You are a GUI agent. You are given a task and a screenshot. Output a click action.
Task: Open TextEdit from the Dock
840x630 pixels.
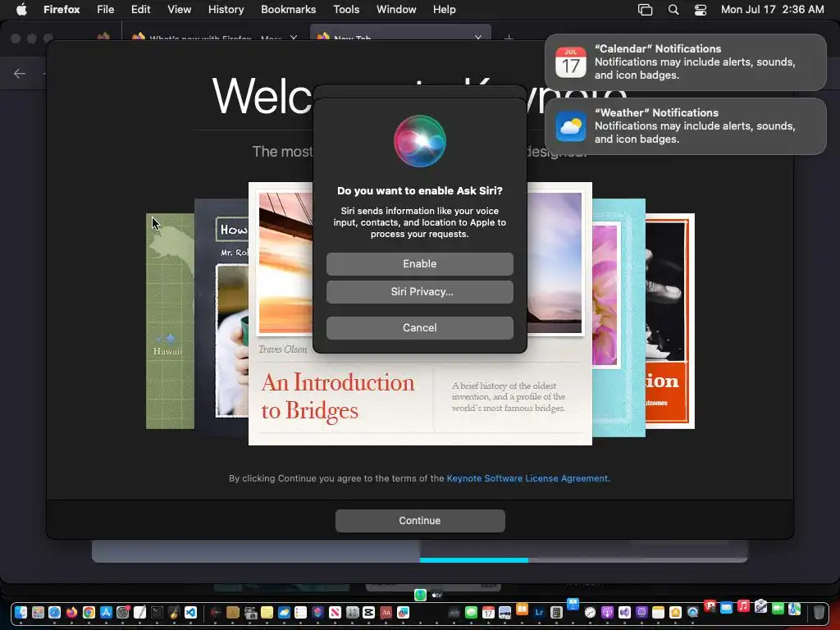tap(139, 612)
